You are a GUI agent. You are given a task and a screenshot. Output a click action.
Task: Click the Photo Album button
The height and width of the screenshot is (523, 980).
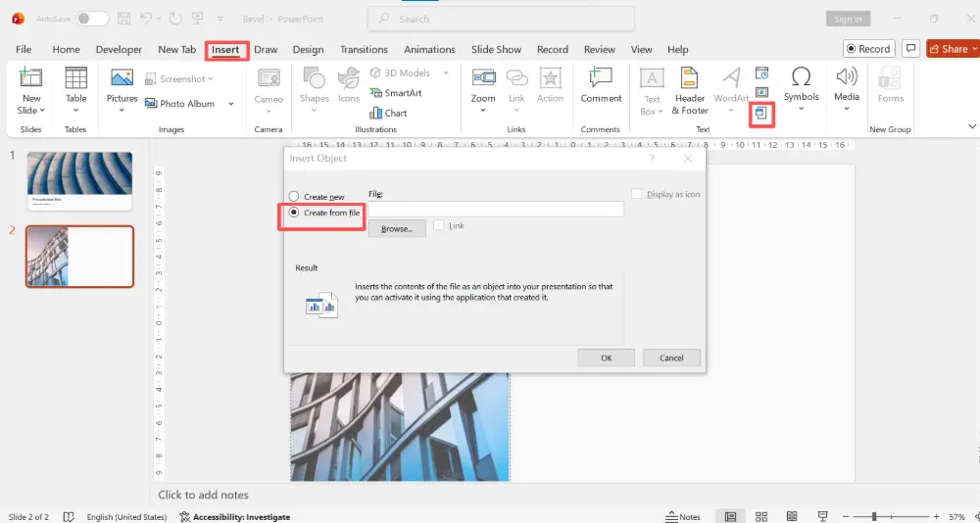180,104
